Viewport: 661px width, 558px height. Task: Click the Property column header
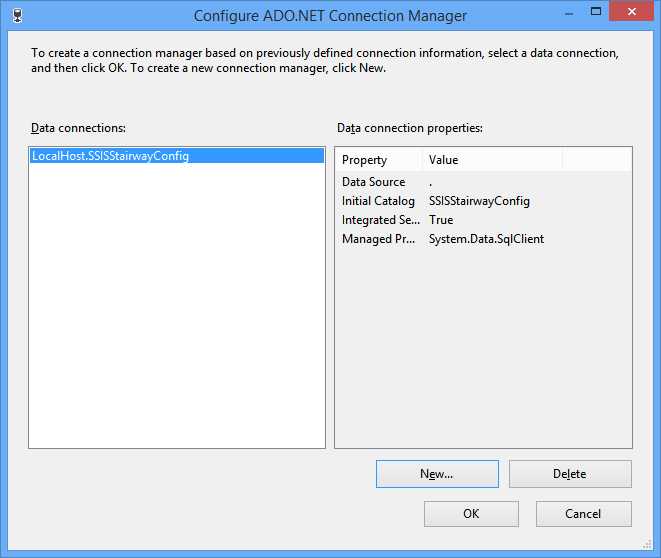click(x=379, y=160)
